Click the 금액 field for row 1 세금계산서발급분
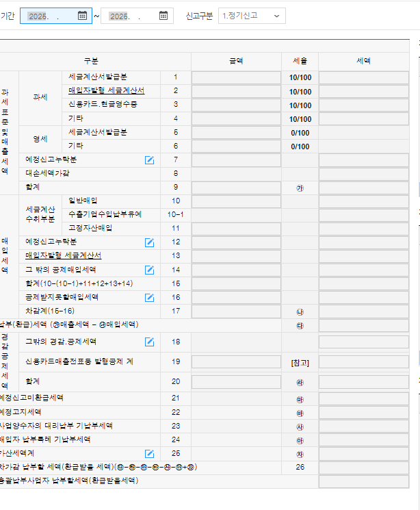 click(236, 78)
